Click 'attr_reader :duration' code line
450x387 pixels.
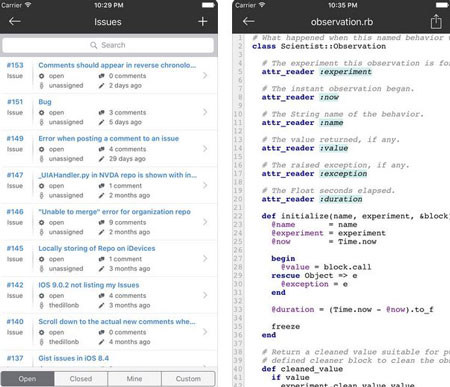coord(312,199)
